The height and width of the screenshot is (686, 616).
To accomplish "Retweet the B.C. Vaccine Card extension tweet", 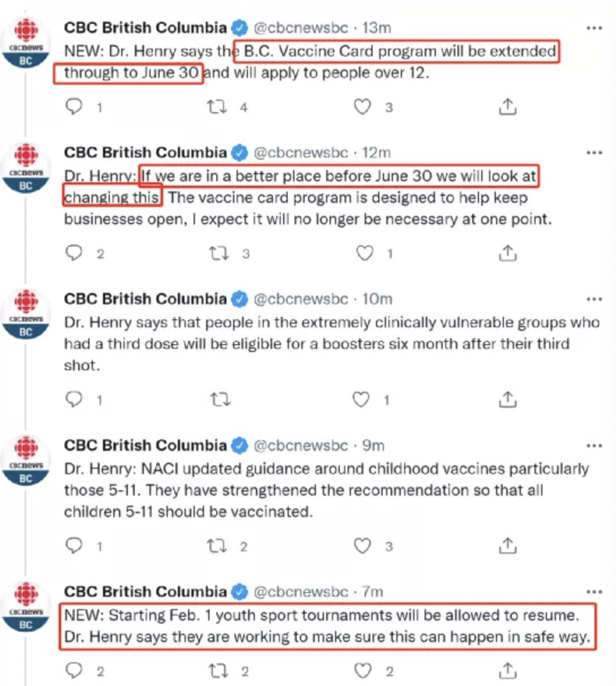I will pyautogui.click(x=217, y=106).
